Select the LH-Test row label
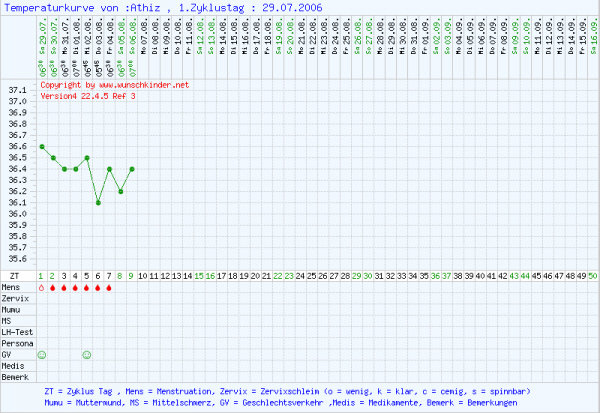Screen dimensions: 600x413 pyautogui.click(x=19, y=332)
